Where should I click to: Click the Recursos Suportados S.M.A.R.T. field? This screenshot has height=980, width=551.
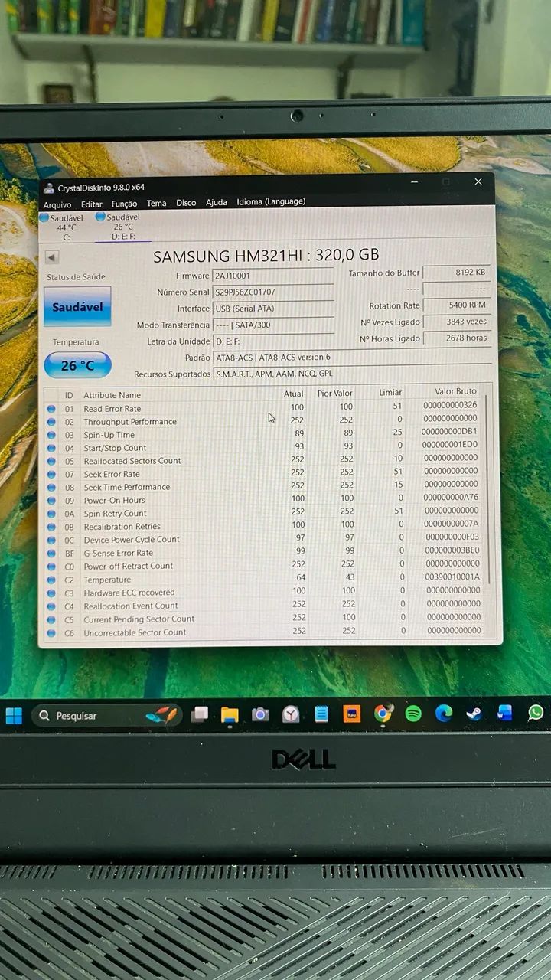pos(352,374)
